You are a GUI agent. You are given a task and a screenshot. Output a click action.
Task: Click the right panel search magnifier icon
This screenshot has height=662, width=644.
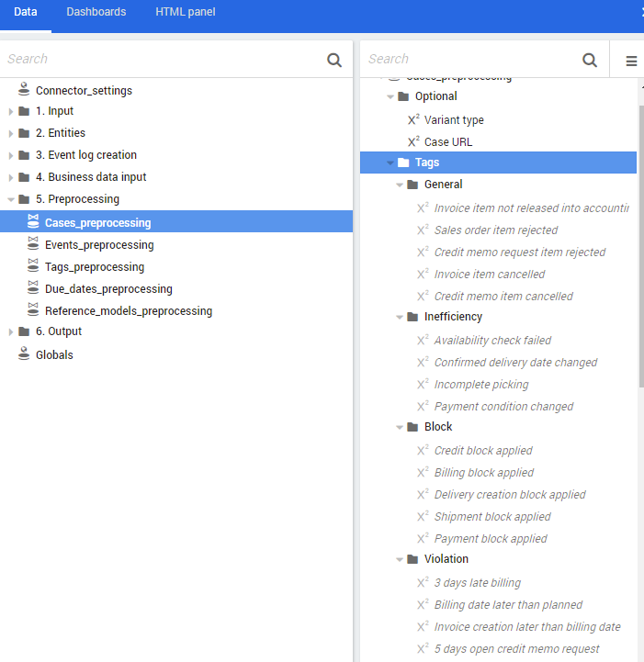590,60
